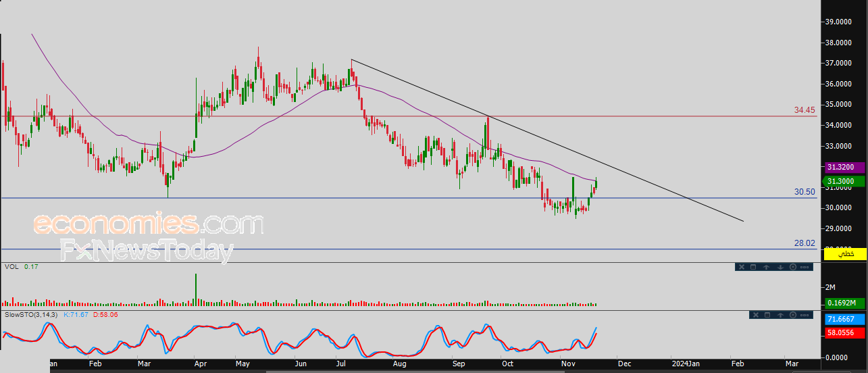The image size is (868, 373).
Task: Click the Apr date axis label
Action: 201,364
